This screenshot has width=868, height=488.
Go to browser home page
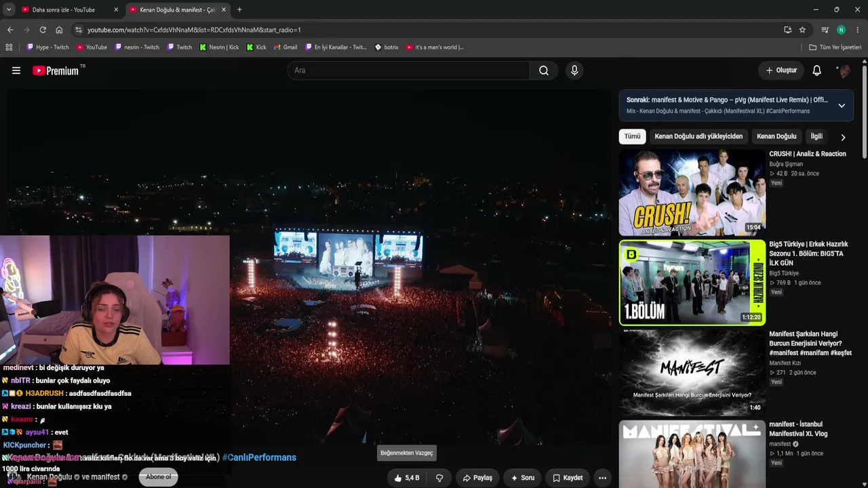(x=59, y=30)
